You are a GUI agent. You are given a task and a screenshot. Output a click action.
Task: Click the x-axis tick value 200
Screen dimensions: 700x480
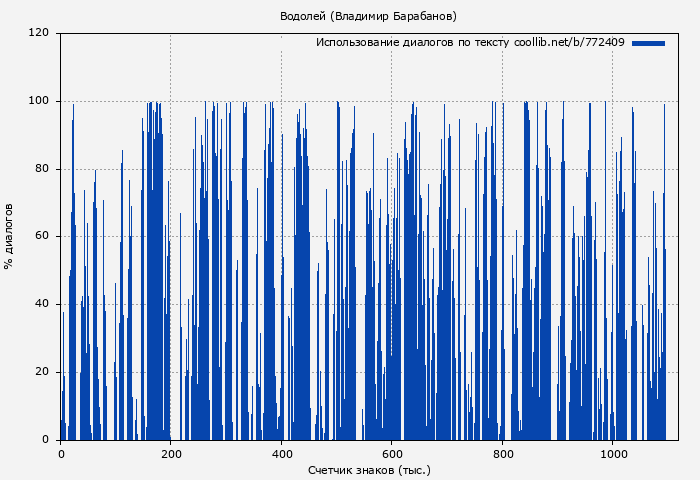point(171,454)
